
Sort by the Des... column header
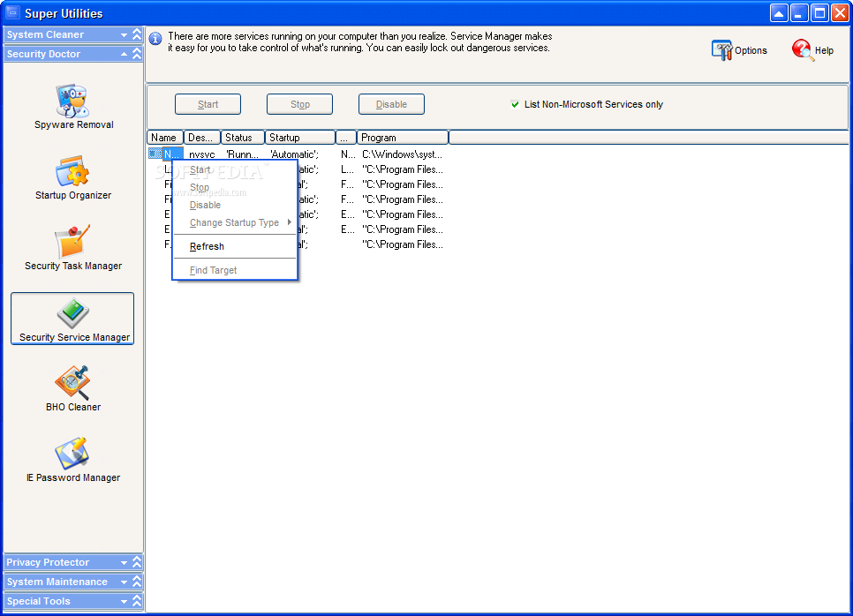[202, 138]
